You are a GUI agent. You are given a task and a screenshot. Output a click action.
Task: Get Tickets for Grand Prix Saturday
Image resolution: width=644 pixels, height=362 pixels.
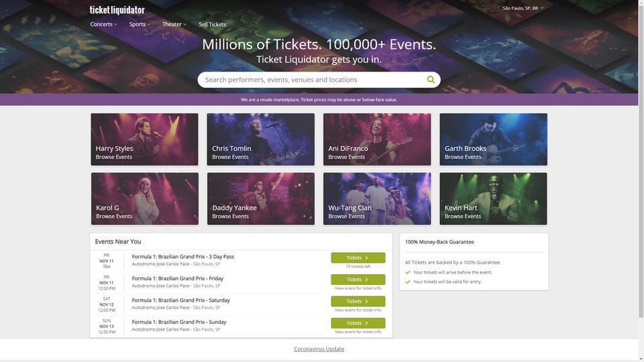pyautogui.click(x=358, y=301)
